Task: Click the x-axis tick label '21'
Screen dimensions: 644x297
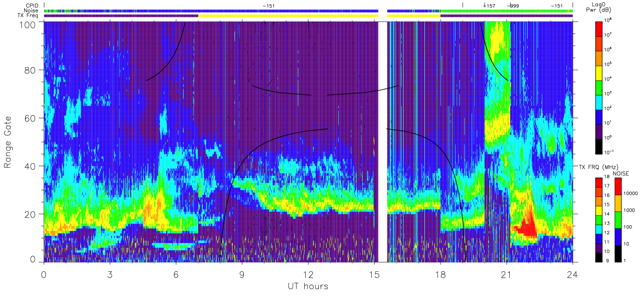Action: [507, 274]
